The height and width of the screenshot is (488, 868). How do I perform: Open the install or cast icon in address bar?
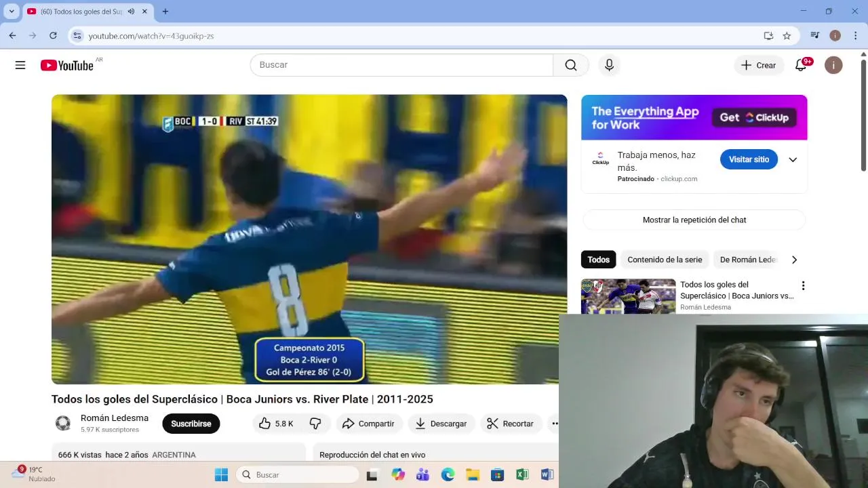pos(768,35)
